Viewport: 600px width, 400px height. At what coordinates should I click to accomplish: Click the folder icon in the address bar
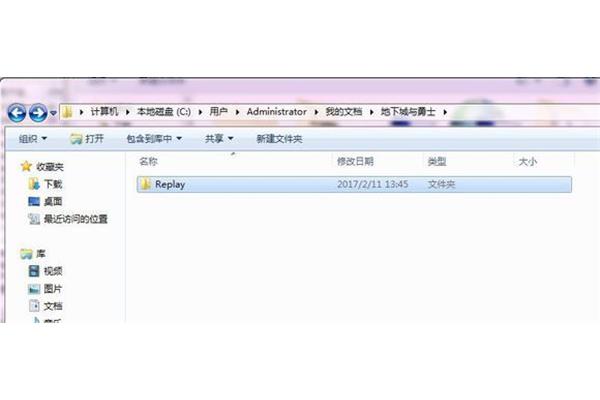[67, 112]
